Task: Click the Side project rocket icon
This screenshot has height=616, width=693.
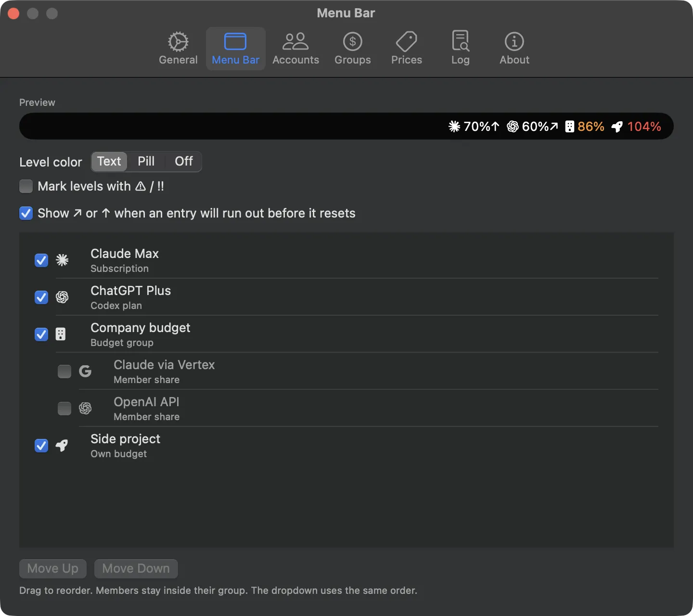Action: point(62,445)
